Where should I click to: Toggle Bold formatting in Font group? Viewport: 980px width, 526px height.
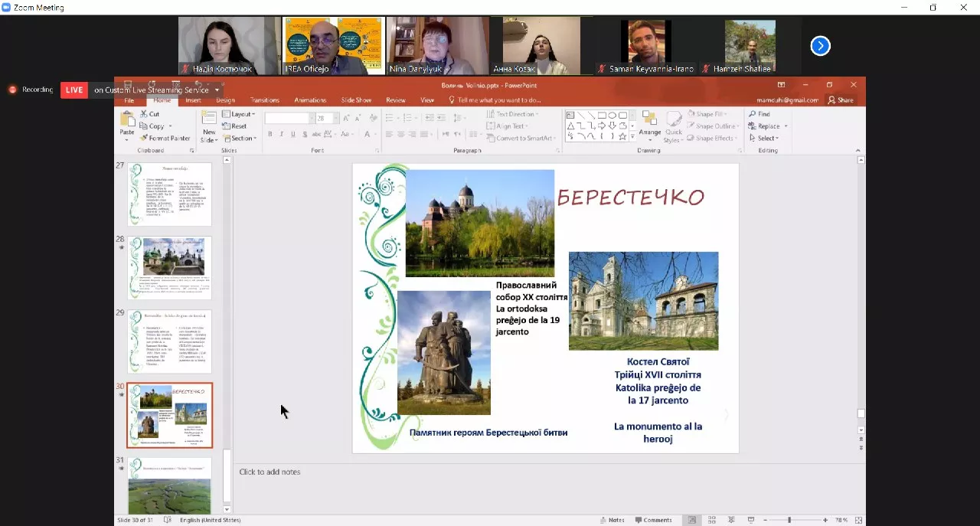[x=269, y=135]
